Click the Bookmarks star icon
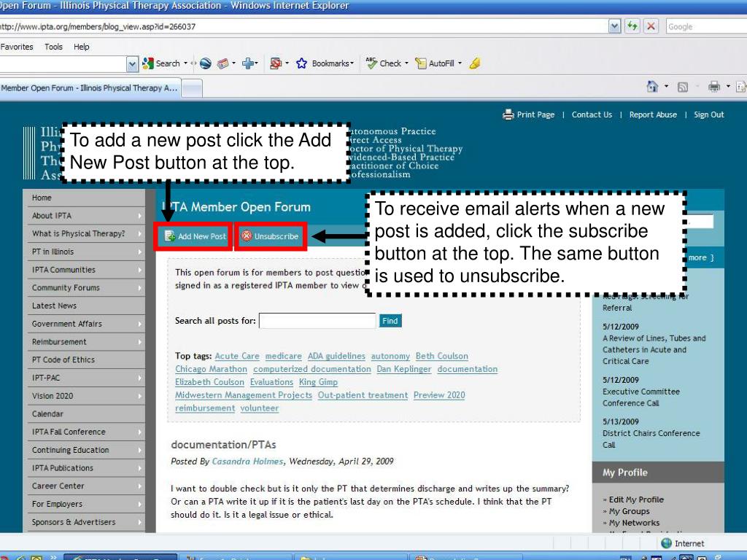 (301, 63)
